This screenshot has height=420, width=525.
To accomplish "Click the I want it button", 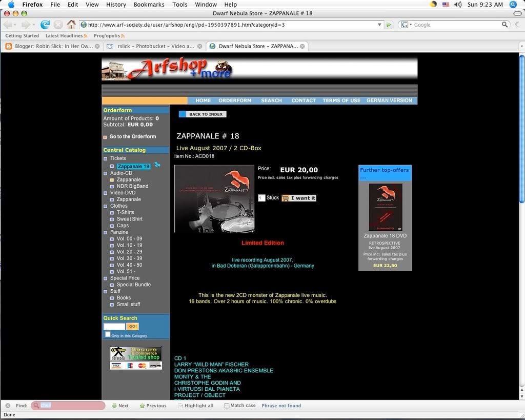I will coord(299,198).
